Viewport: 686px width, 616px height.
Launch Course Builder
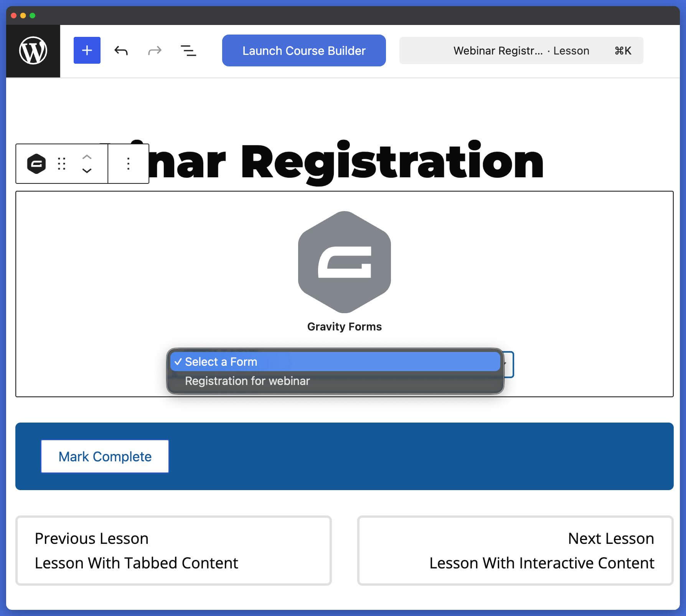304,50
